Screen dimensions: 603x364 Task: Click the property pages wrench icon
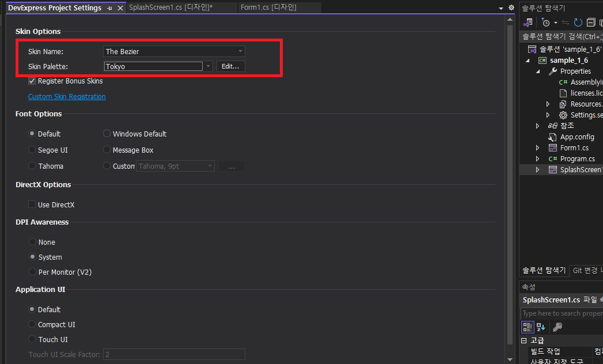pyautogui.click(x=558, y=327)
